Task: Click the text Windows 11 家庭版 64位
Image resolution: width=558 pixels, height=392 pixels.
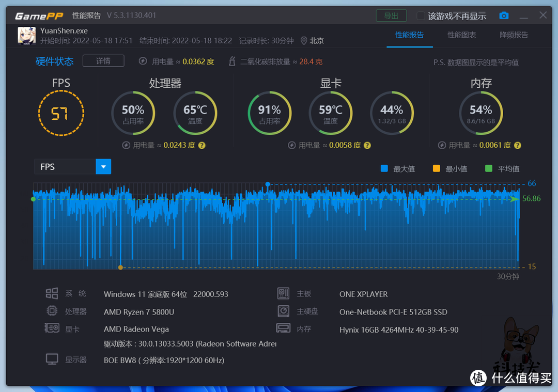Action: click(145, 294)
